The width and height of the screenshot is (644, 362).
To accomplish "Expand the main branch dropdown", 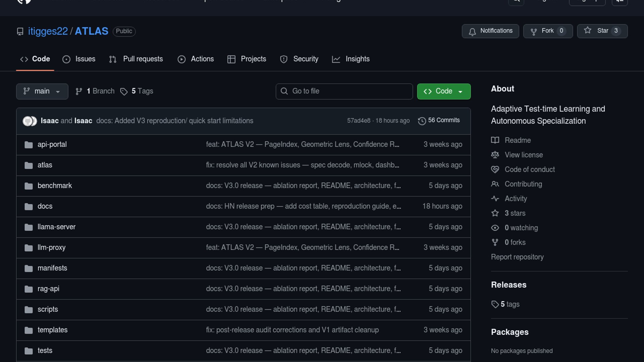I will [42, 91].
